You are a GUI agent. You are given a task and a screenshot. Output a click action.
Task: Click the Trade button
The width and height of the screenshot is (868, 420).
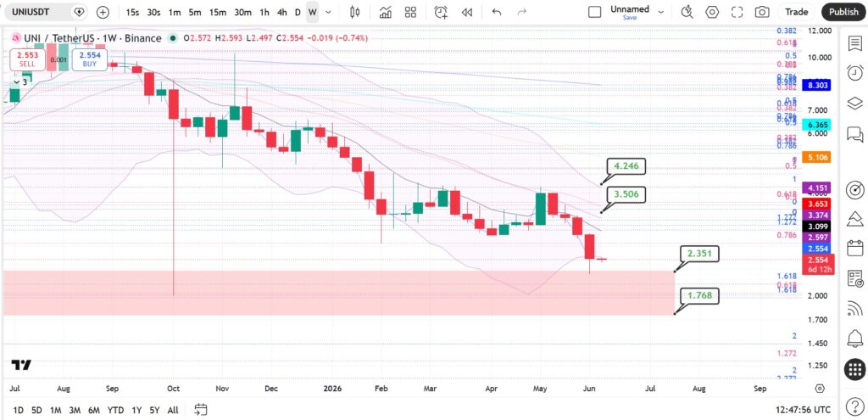(x=797, y=12)
